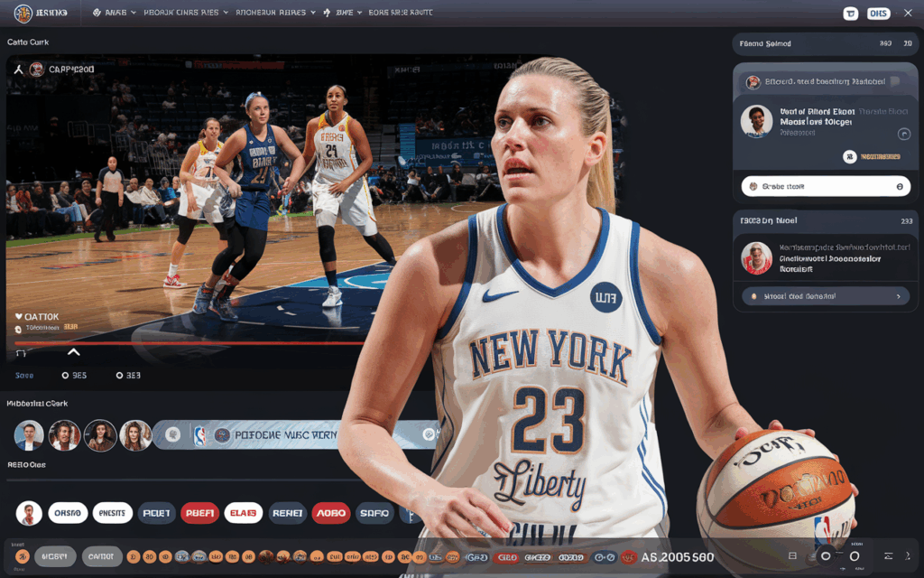924x578 pixels.
Task: Click the round team logo in the banner
Action: point(222,435)
